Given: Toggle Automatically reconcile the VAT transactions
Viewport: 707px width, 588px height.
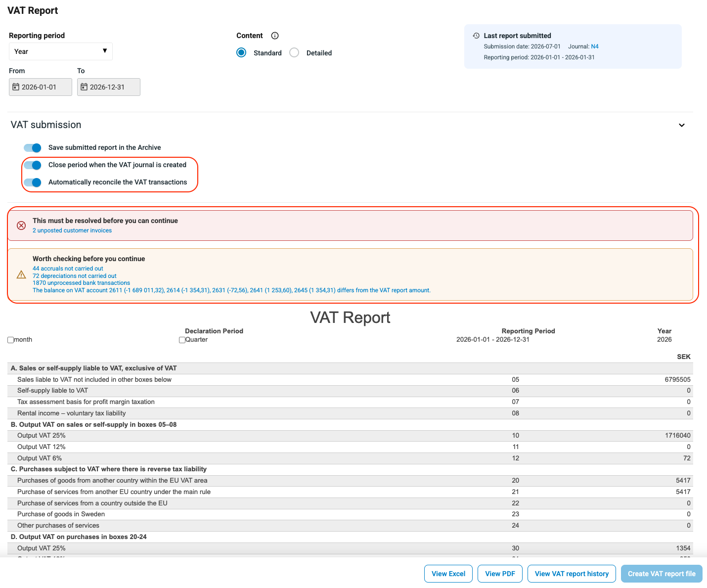Looking at the screenshot, I should click(33, 182).
